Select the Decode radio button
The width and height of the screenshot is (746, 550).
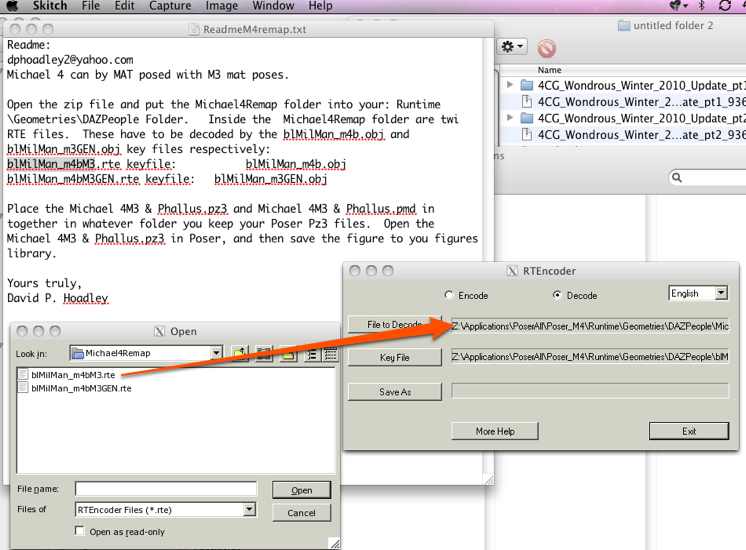click(x=557, y=295)
